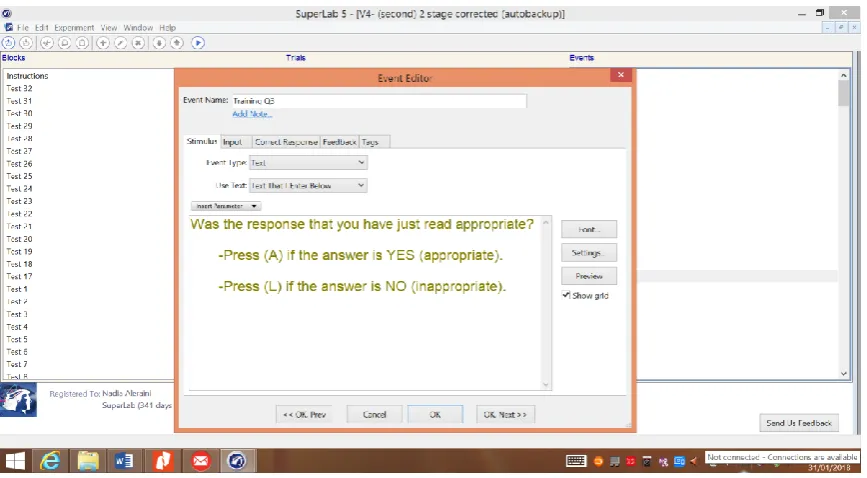Click the delete X toolbar icon
The image size is (867, 478).
click(138, 43)
